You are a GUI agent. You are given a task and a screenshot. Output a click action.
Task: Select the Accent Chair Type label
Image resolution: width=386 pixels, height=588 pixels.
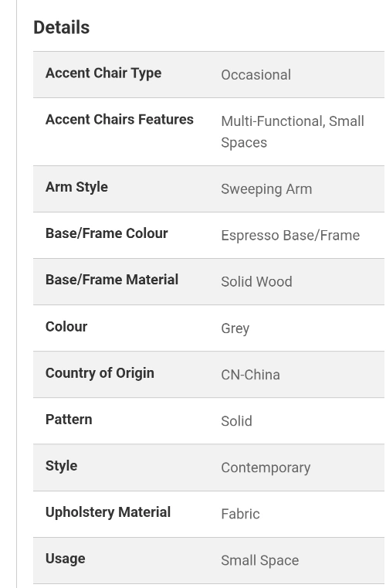point(103,73)
